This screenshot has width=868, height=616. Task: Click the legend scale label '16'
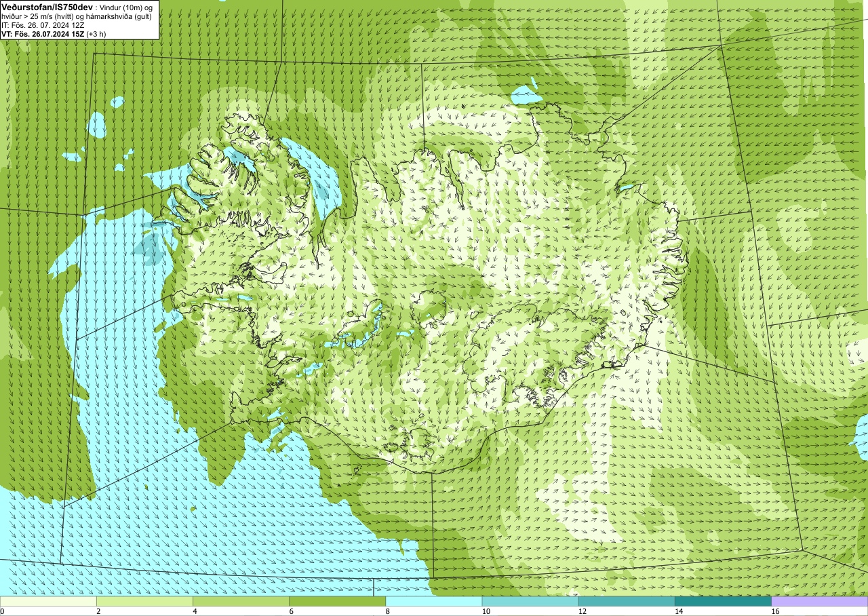(x=775, y=611)
